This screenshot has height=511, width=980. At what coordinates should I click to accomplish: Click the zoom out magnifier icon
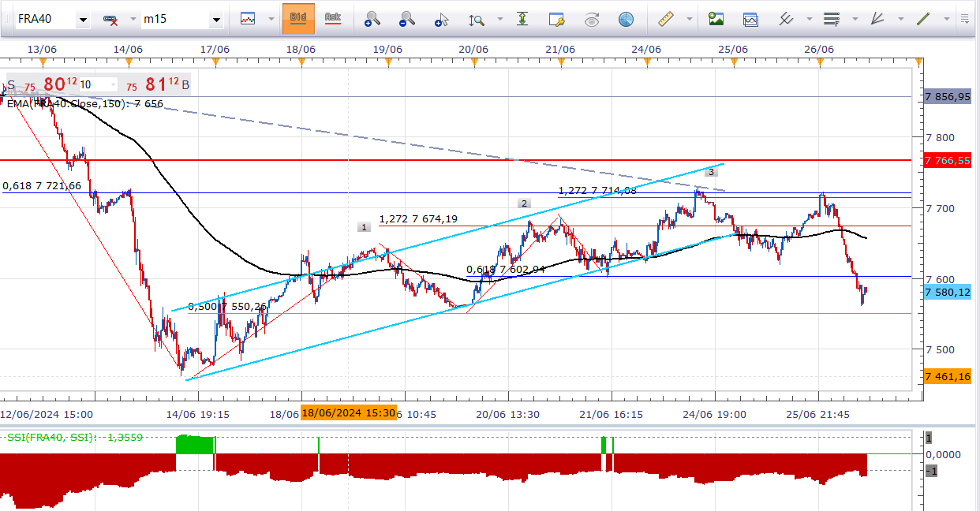407,19
